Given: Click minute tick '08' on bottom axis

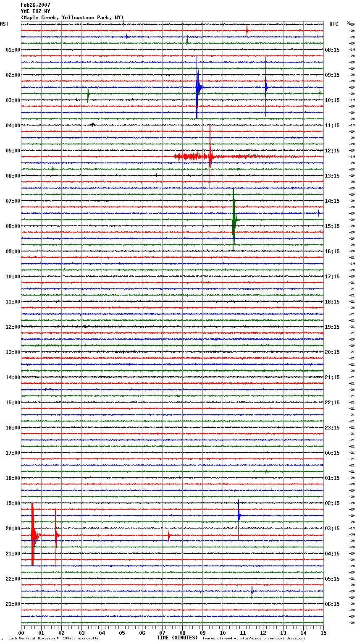Looking at the screenshot, I should point(182,633).
